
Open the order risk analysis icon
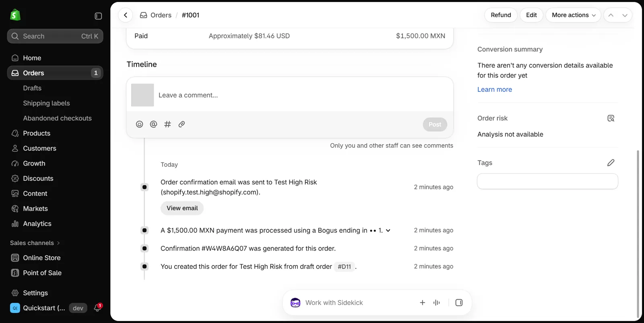(611, 118)
